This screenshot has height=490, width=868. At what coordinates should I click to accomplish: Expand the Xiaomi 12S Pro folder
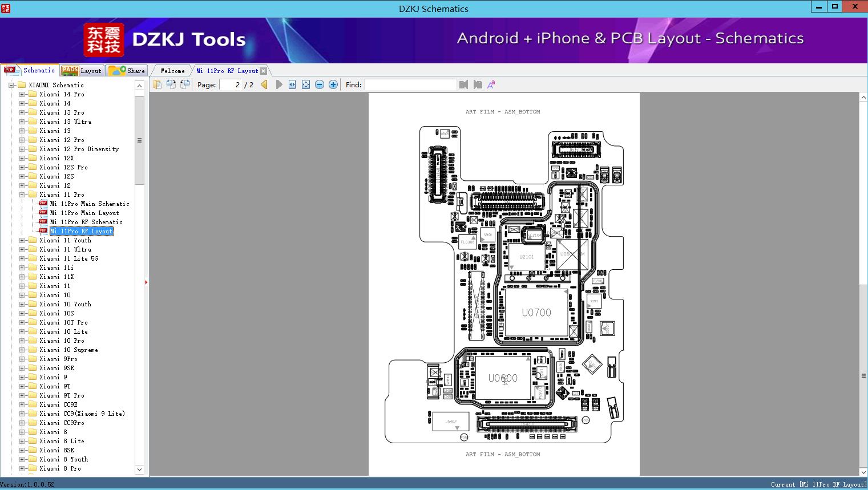[22, 167]
